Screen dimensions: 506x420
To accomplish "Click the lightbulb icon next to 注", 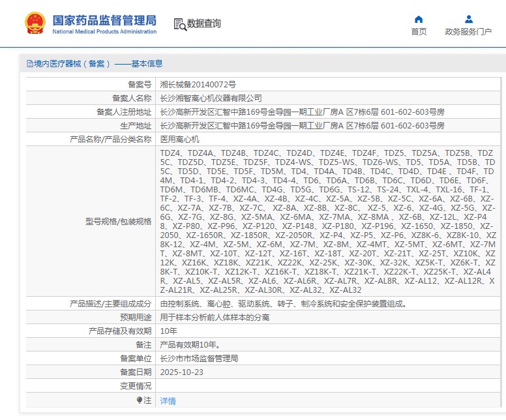I will coord(140,400).
